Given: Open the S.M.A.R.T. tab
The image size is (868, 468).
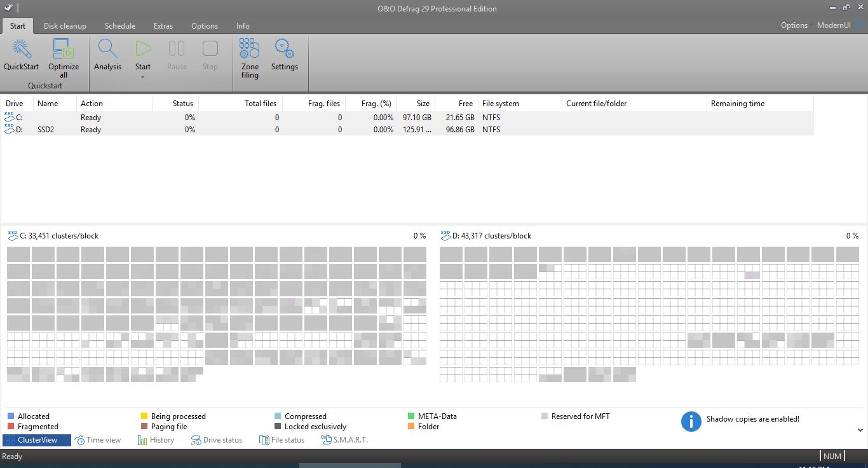Looking at the screenshot, I should pyautogui.click(x=344, y=440).
